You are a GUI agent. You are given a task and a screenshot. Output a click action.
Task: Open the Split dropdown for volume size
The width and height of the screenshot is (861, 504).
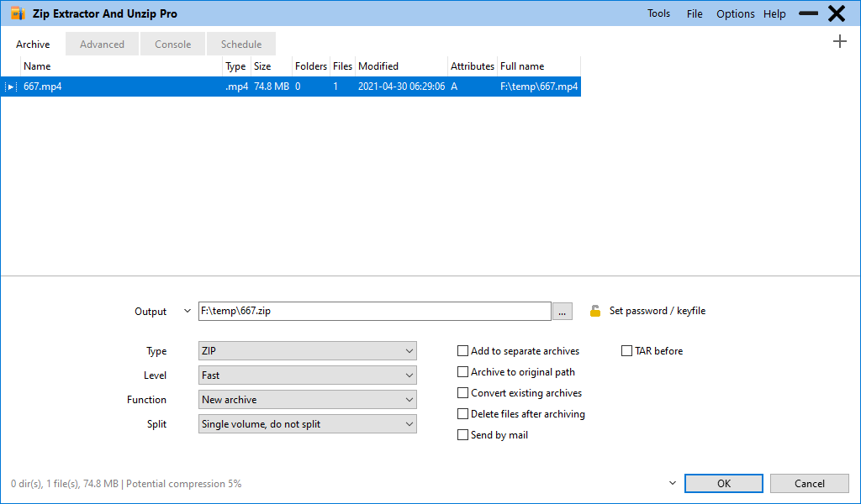[308, 424]
